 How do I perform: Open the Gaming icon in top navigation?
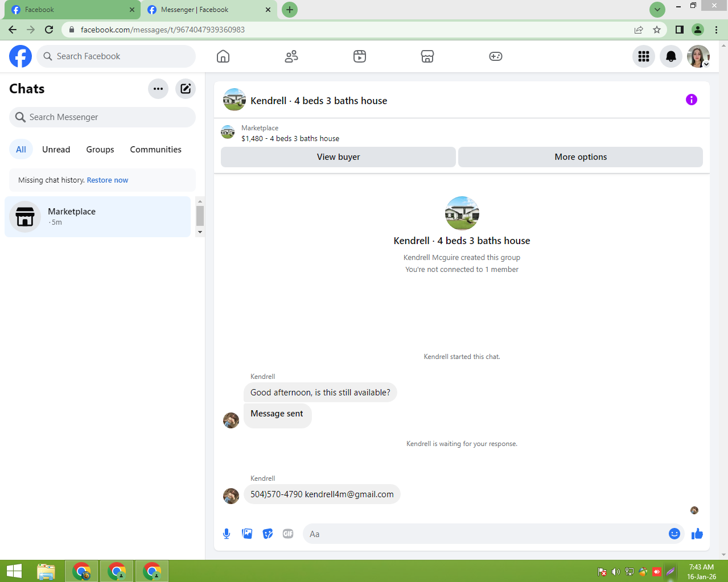click(x=496, y=56)
